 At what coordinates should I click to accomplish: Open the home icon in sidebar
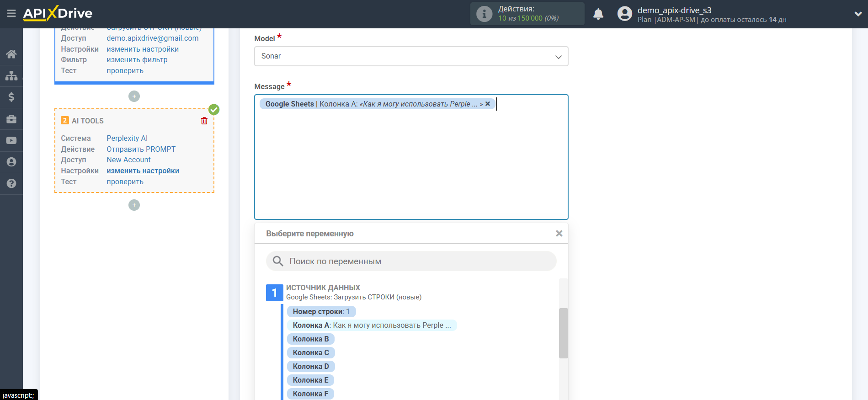[11, 54]
